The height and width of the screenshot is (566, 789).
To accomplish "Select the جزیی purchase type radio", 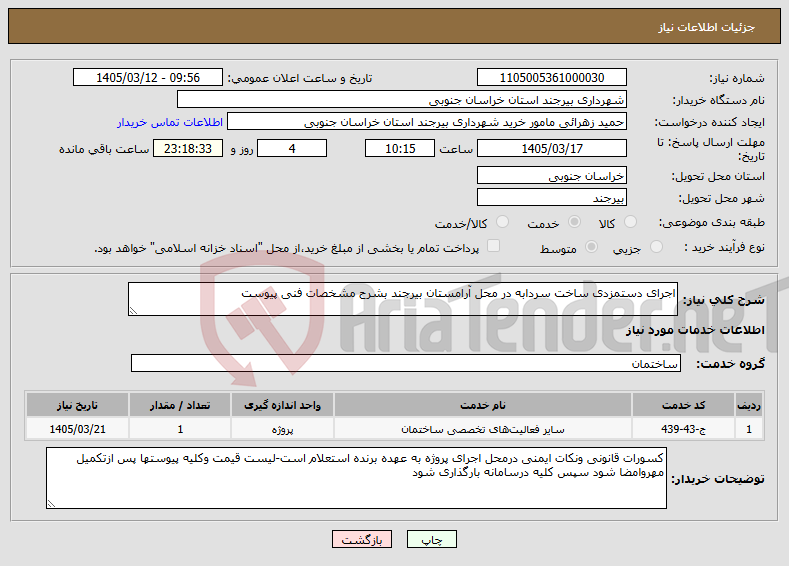I will [656, 247].
